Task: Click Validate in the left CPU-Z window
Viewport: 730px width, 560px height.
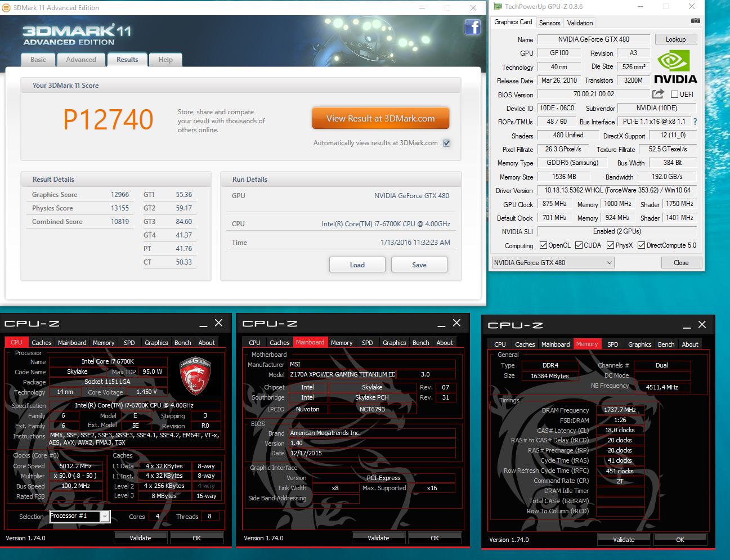Action: coord(140,538)
